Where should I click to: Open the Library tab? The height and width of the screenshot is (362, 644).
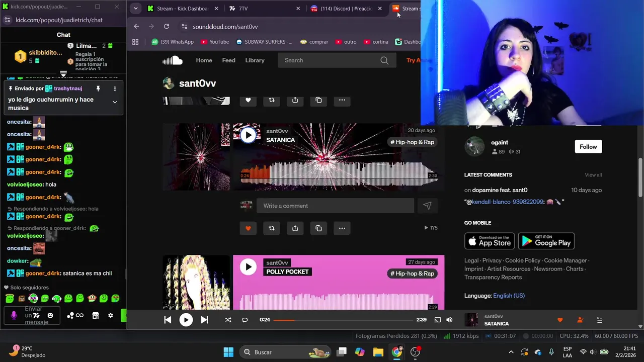point(255,60)
